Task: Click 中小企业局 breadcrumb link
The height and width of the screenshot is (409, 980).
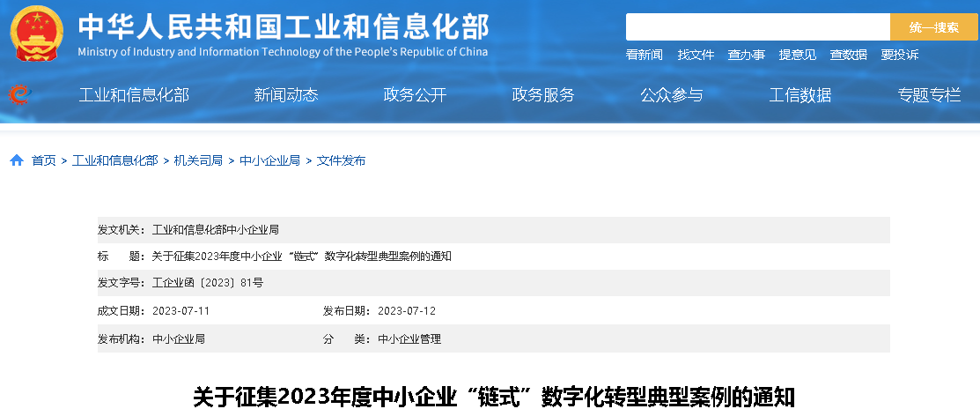Action: coord(269,160)
